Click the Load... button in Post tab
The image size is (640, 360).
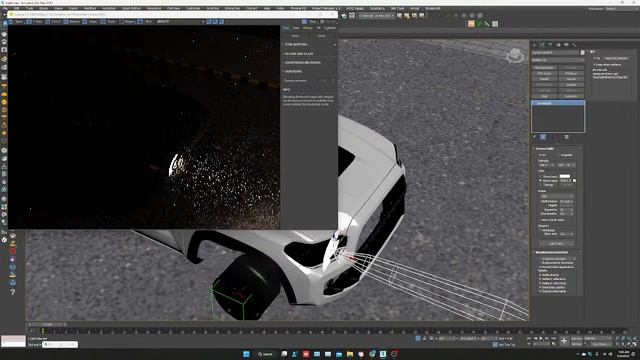pos(322,36)
